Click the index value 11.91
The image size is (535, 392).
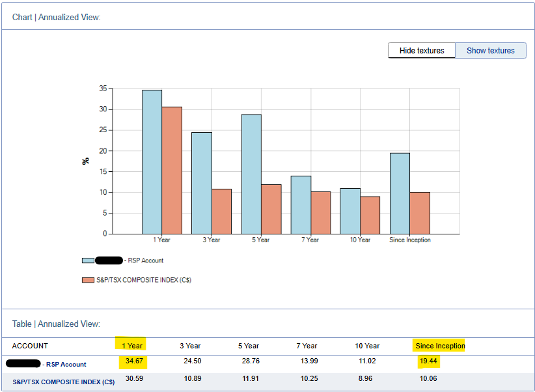point(251,378)
